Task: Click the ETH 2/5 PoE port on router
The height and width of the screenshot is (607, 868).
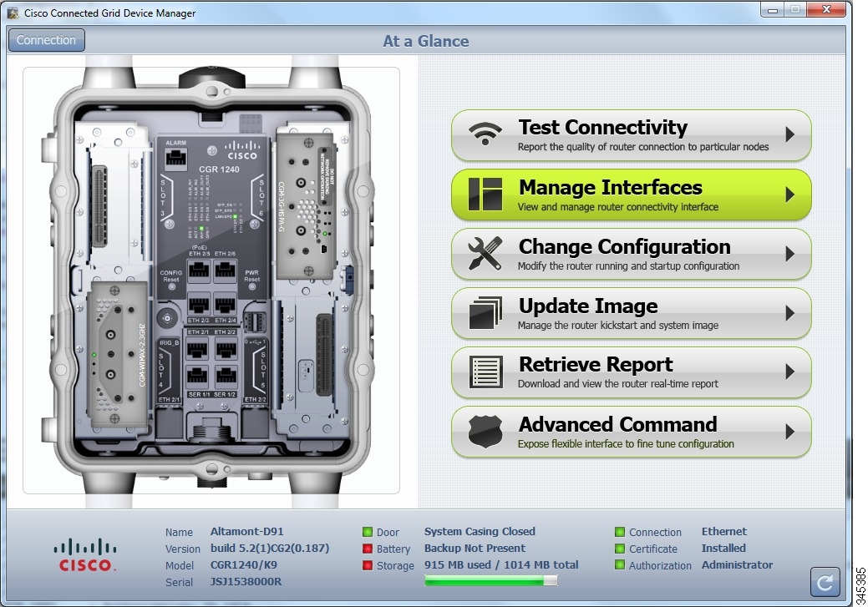Action: tap(199, 270)
